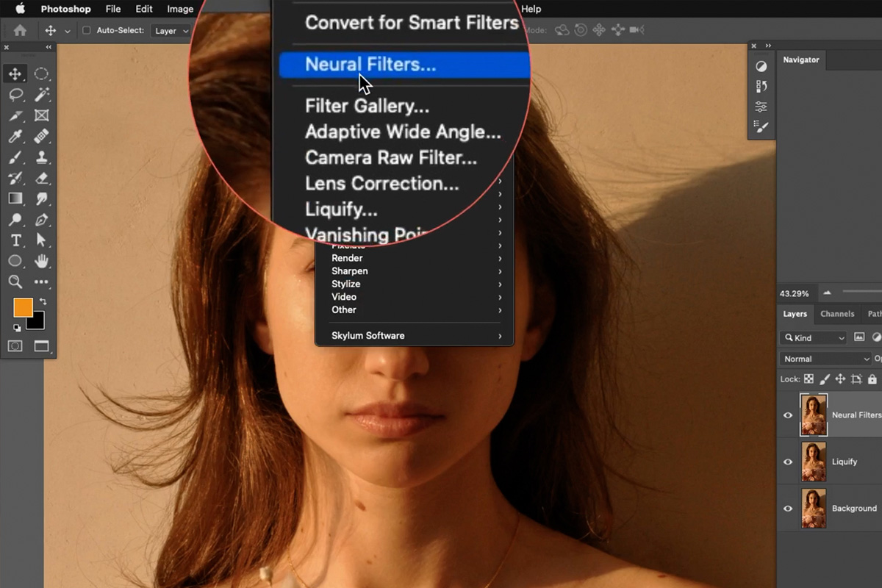Expand the collapsed icon panel dock arrows
Image resolution: width=882 pixels, height=588 pixels.
pos(770,46)
